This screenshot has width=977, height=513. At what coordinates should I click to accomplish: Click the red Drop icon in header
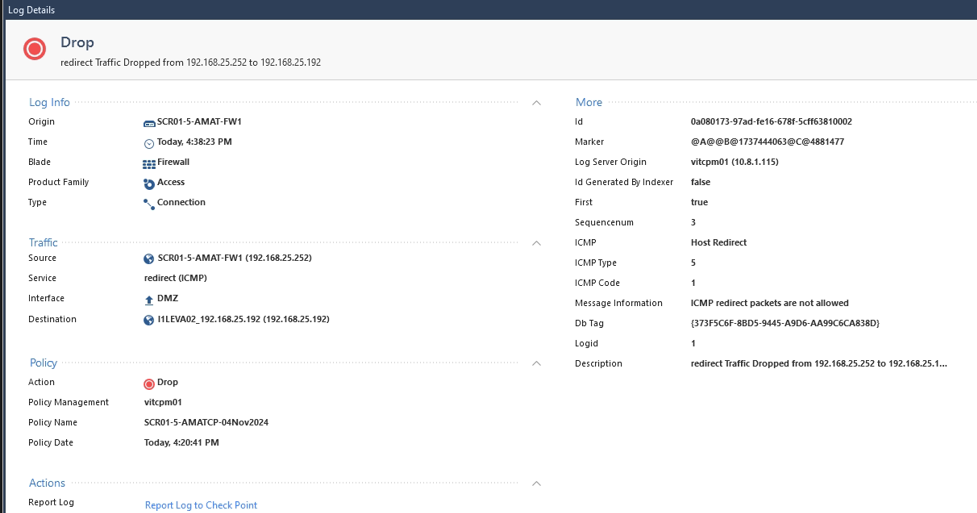(35, 49)
